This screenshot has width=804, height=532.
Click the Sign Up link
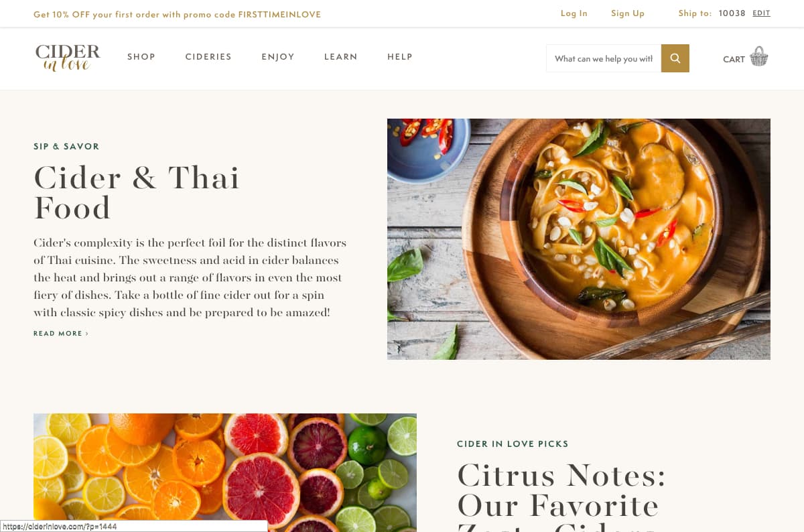tap(628, 13)
